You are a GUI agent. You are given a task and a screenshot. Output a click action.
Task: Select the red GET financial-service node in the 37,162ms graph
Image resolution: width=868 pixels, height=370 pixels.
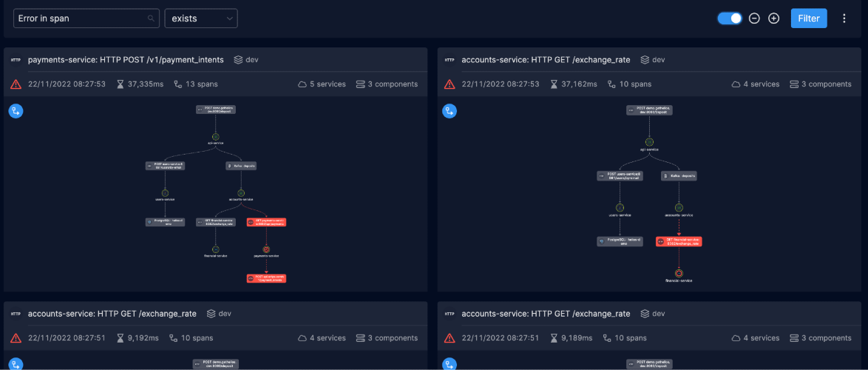[679, 241]
